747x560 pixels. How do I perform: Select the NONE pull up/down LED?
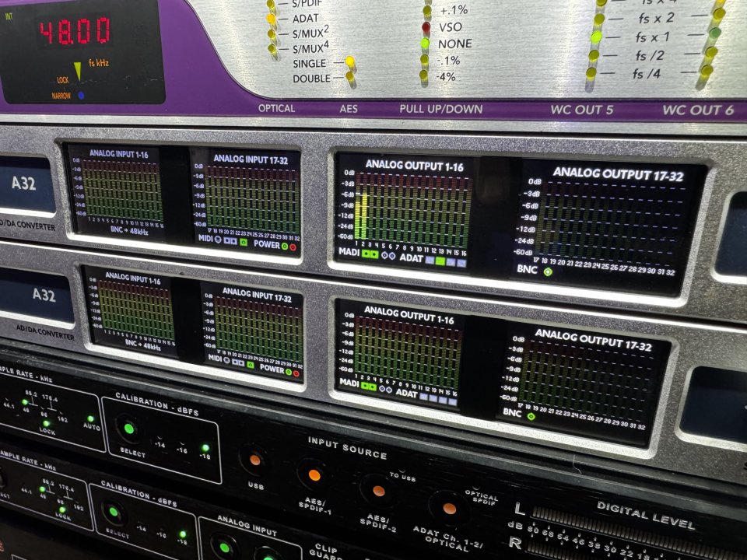pos(425,44)
